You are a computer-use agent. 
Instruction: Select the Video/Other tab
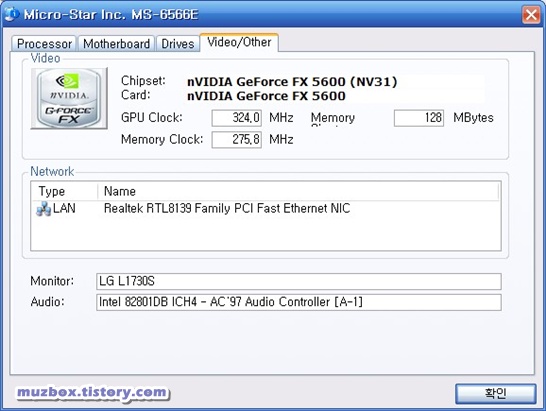point(239,42)
